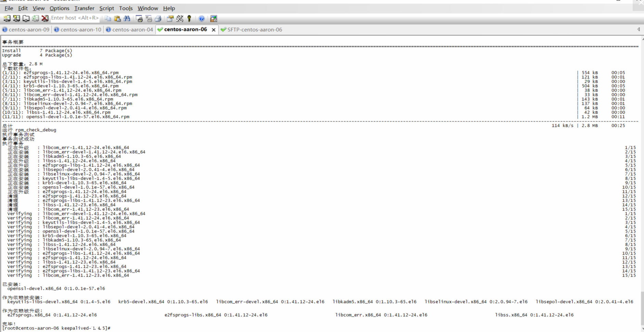This screenshot has width=644, height=332.
Task: Click 'libsepol-devel.x86_64 0:2.0.41-4.el6' dependency text
Action: point(584,302)
